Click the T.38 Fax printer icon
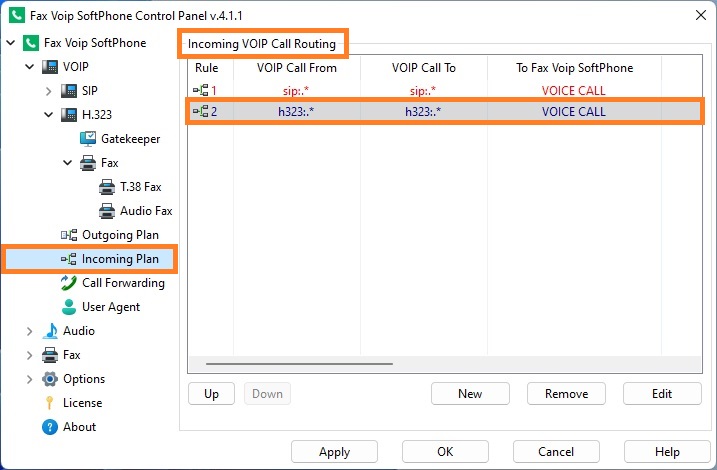This screenshot has height=470, width=717. click(x=107, y=187)
